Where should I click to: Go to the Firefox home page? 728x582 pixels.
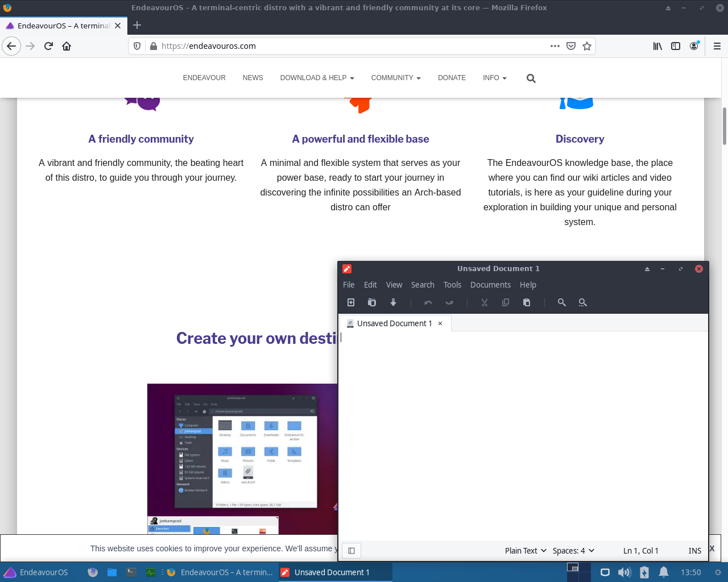point(67,46)
